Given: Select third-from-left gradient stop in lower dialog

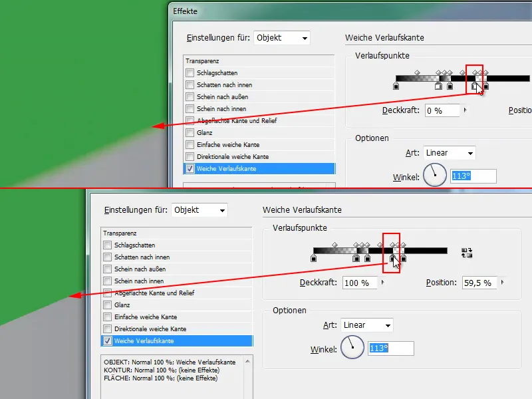Looking at the screenshot, I should (x=368, y=259).
